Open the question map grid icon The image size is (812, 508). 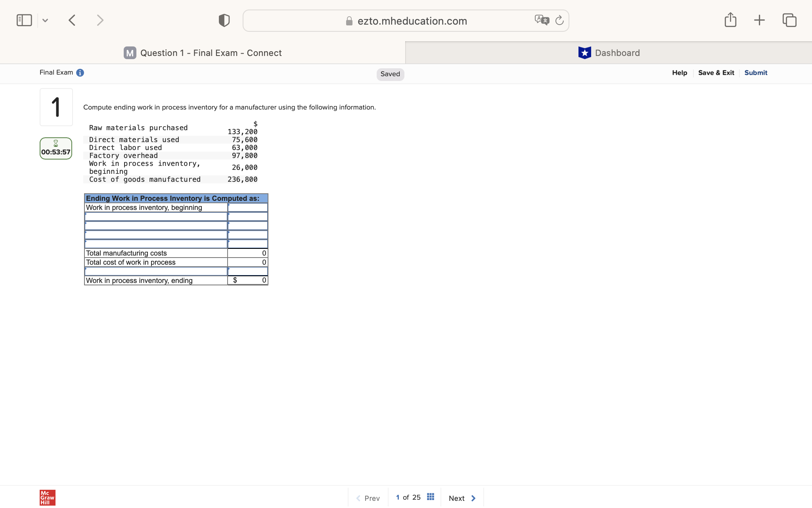(430, 497)
